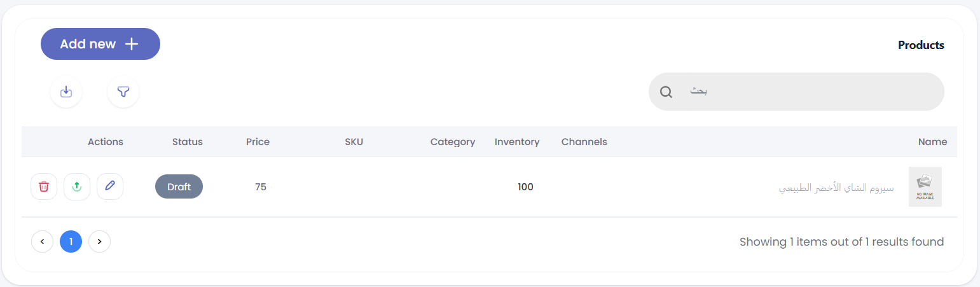Click the Status column header
The height and width of the screenshot is (287, 980).
click(188, 142)
